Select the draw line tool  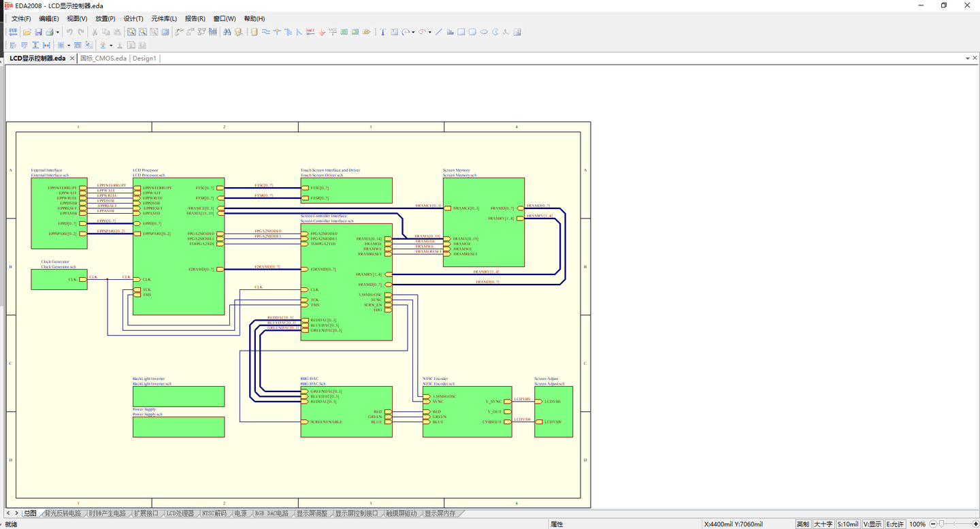[439, 32]
